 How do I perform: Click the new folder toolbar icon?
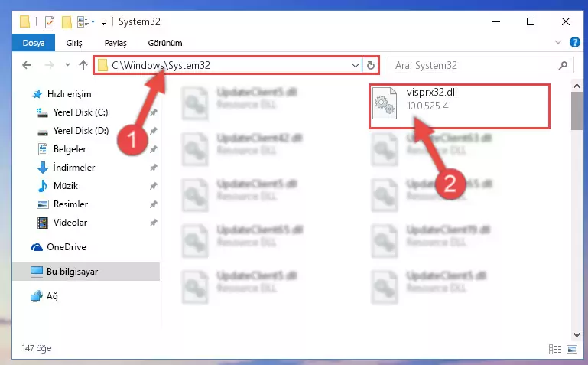tap(67, 22)
